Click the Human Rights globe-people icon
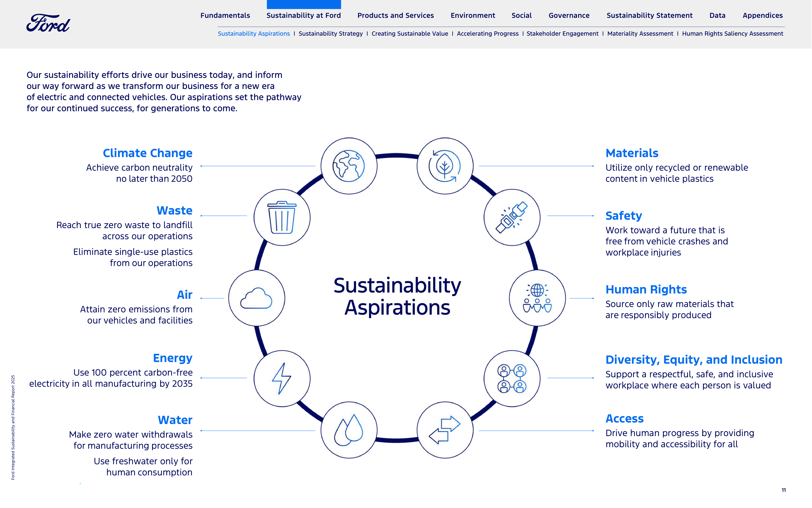 pos(537,298)
